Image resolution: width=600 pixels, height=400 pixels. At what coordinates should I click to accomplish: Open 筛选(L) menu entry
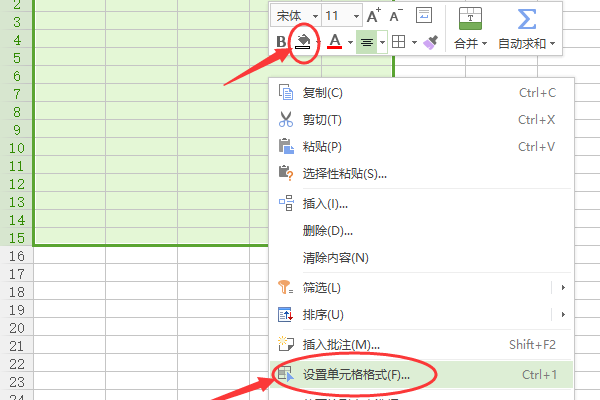coord(421,287)
